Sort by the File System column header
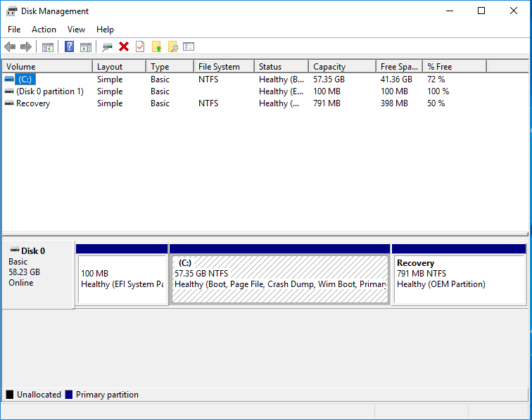 224,67
